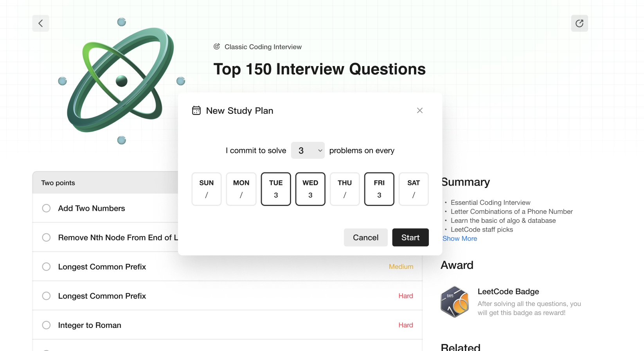The height and width of the screenshot is (351, 644).
Task: Mark the Integer to Roman circle
Action: [47, 325]
